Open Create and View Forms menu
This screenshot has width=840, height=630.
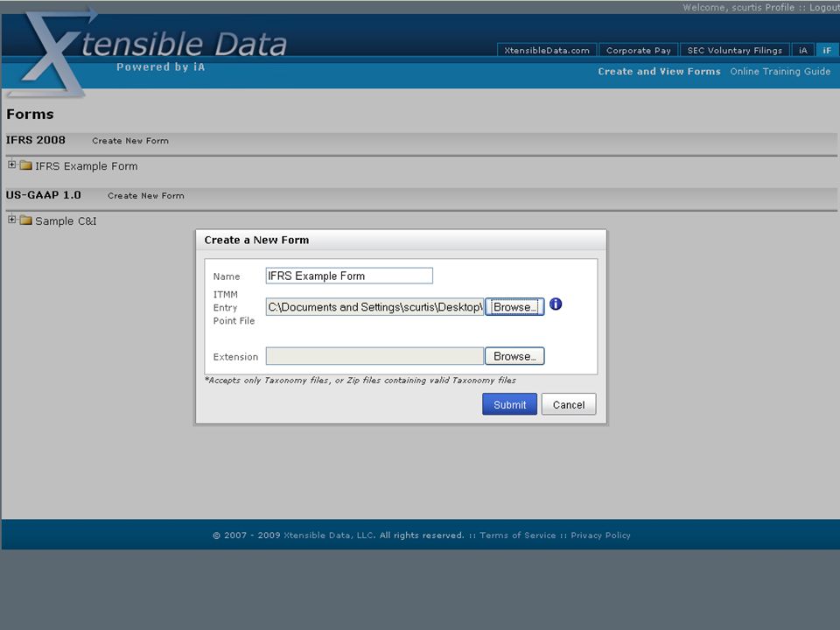[660, 71]
